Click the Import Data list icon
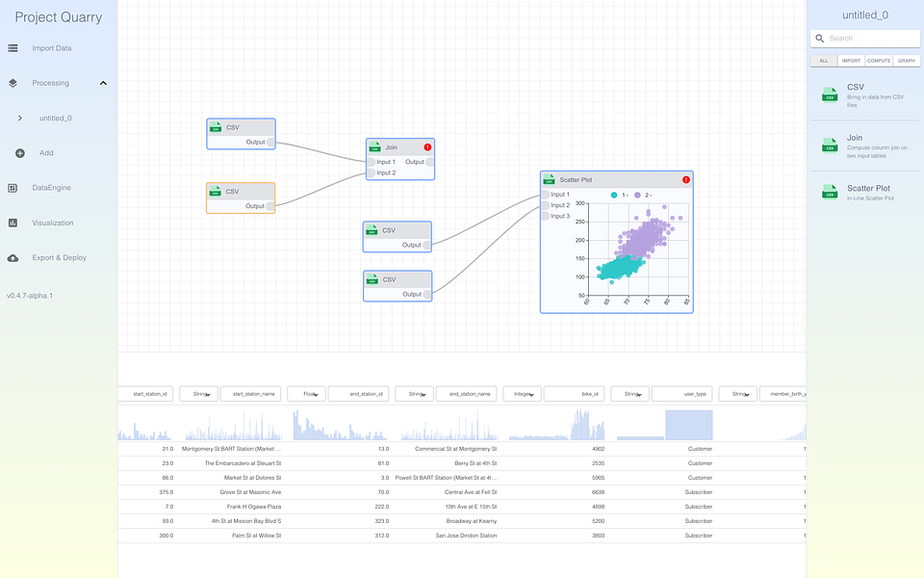Image resolution: width=924 pixels, height=578 pixels. point(13,48)
